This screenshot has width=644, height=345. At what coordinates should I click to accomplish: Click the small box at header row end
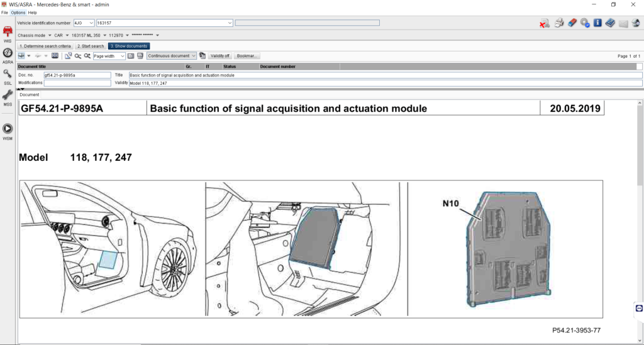coord(639,67)
